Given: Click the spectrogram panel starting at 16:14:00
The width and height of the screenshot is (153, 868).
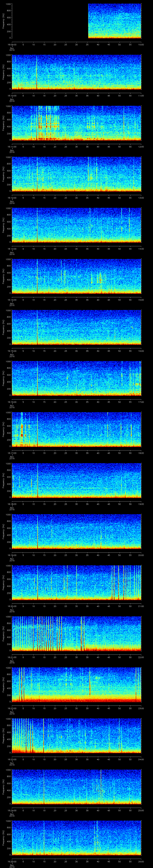Looking at the screenshot, I should 77,276.
